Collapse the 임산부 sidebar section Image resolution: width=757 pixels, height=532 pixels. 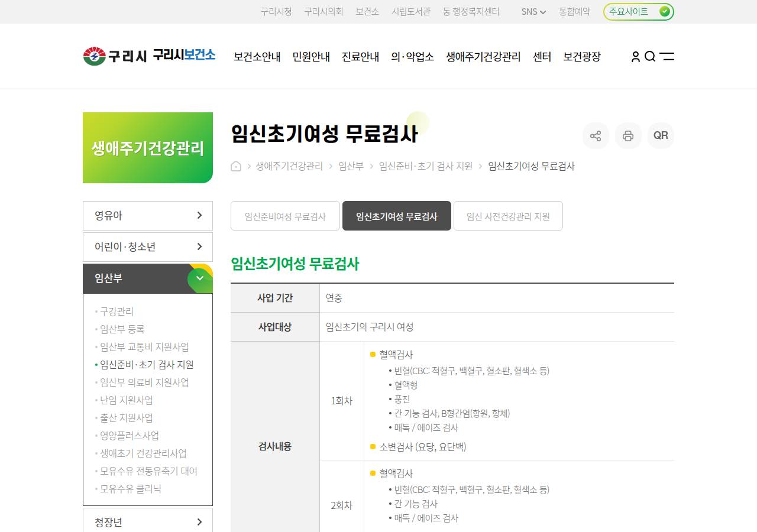[x=148, y=278]
